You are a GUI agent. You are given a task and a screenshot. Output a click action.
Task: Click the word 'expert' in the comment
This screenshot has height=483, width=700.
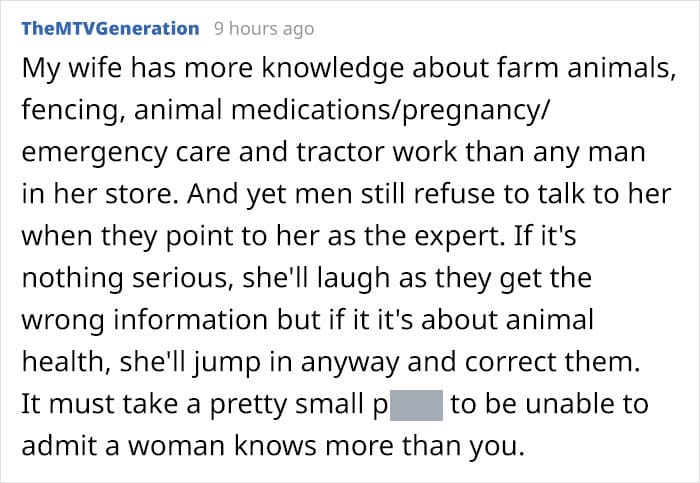pyautogui.click(x=458, y=237)
